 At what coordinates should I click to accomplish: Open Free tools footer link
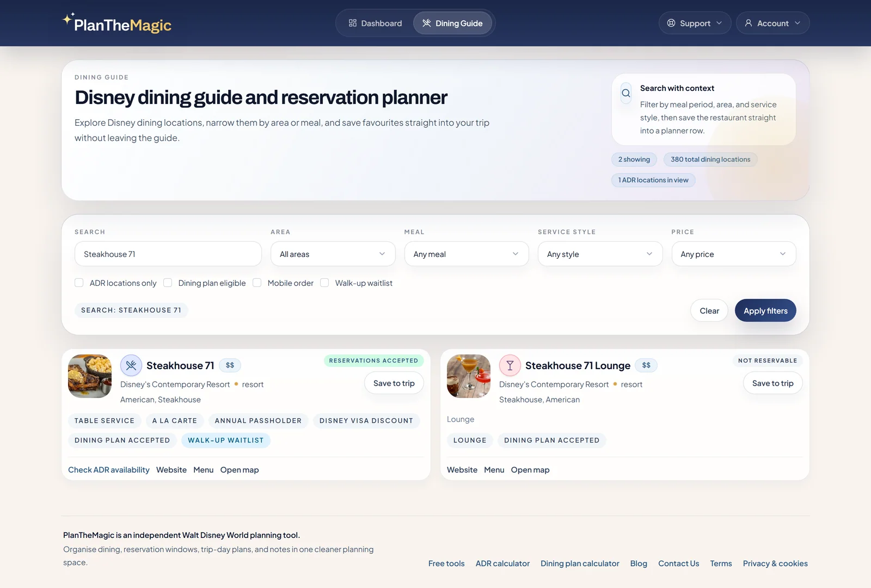pyautogui.click(x=446, y=563)
